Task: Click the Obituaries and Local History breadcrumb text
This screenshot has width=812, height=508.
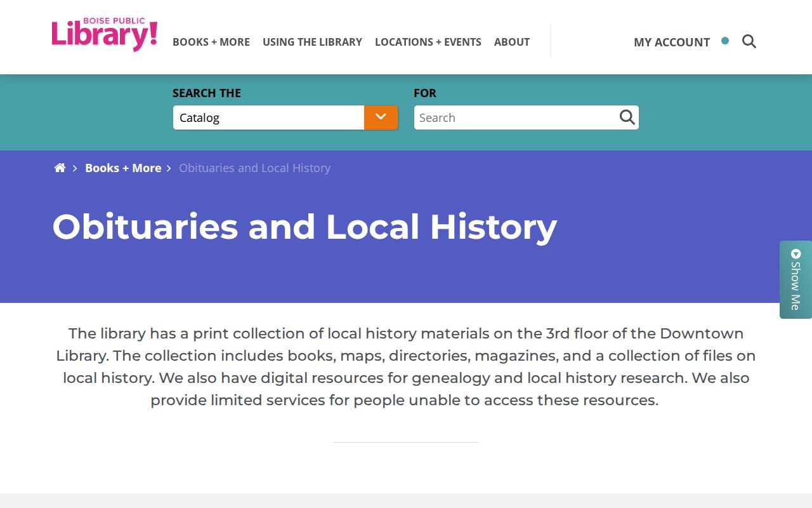Action: pyautogui.click(x=254, y=168)
